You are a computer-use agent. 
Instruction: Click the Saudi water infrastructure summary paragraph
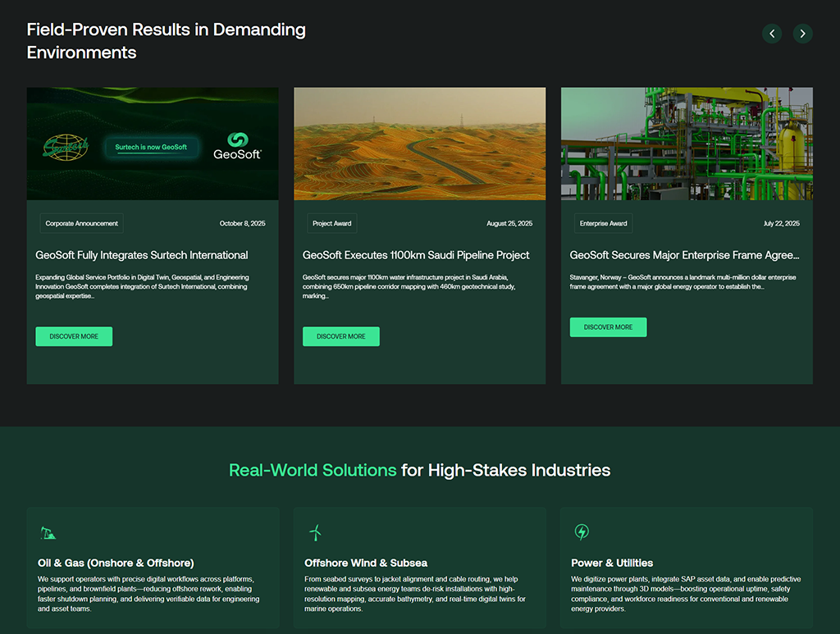click(x=409, y=286)
